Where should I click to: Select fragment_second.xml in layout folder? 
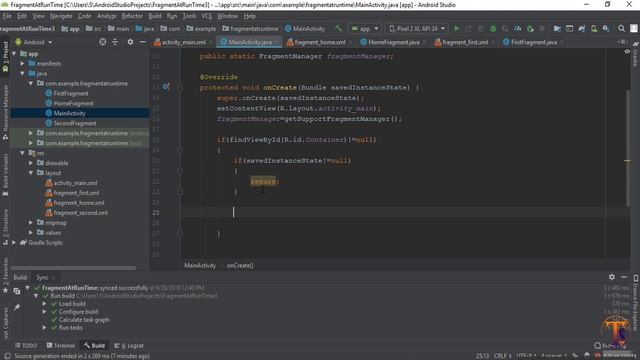tap(80, 213)
